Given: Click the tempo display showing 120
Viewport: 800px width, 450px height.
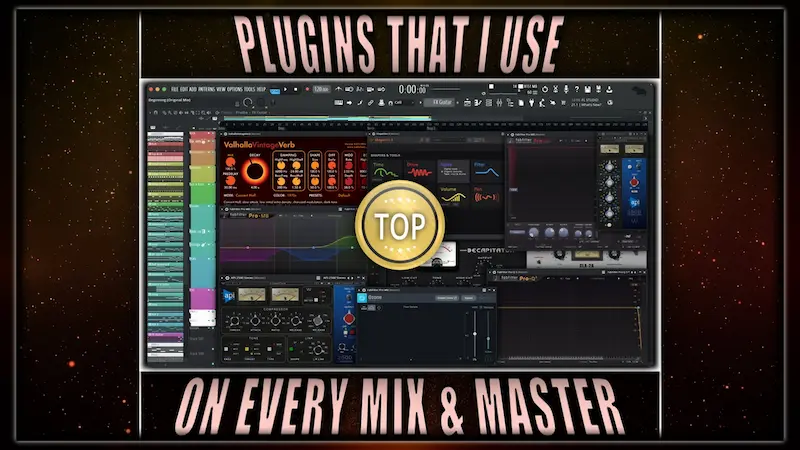Looking at the screenshot, I should point(321,90).
